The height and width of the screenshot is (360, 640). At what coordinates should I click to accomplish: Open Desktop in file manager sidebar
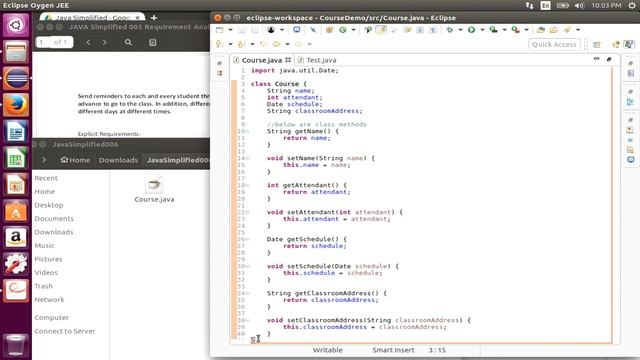pyautogui.click(x=49, y=205)
